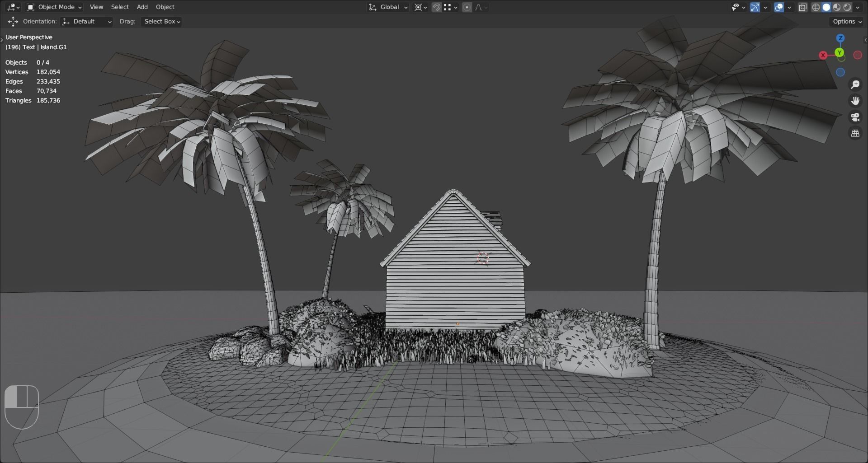Click the "User Perspective" view label
868x463 pixels.
click(x=29, y=37)
